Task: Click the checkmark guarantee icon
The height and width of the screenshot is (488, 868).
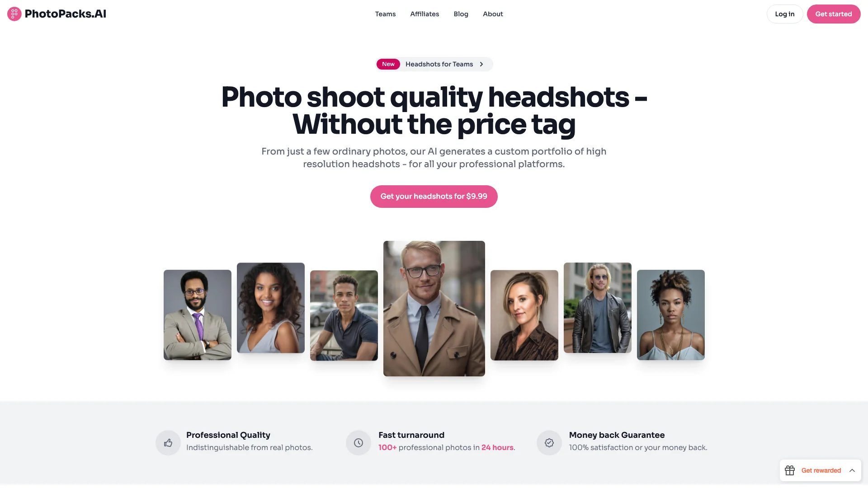Action: 549,442
